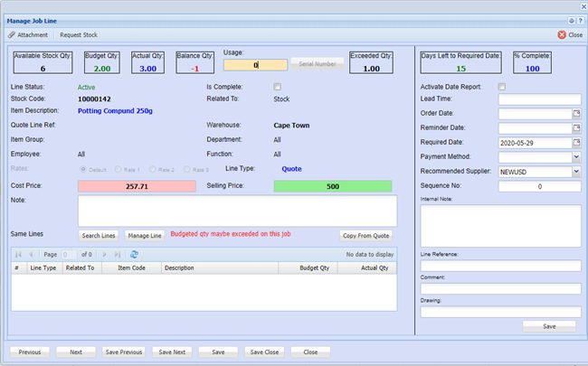Screen dimensions: 588x366
Task: Click the Attachment paperclip icon
Action: pos(12,35)
